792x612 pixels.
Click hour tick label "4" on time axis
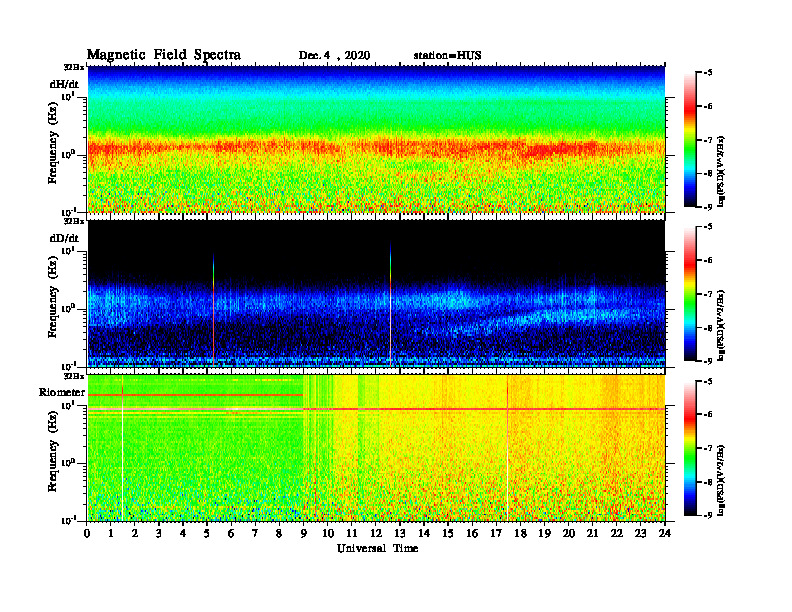(183, 534)
